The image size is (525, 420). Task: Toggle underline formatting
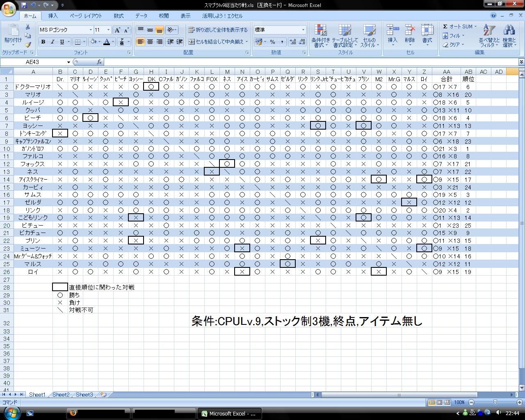tap(62, 42)
